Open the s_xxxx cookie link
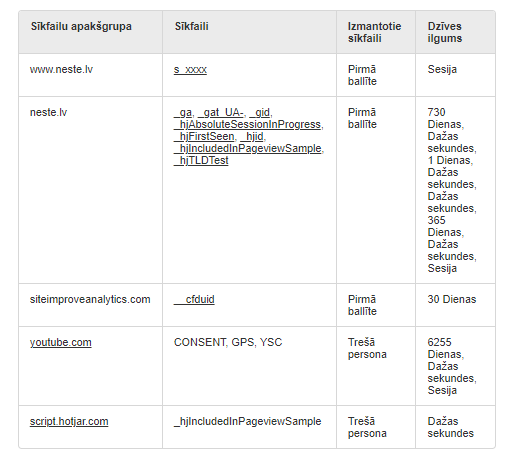The image size is (515, 467). click(190, 70)
